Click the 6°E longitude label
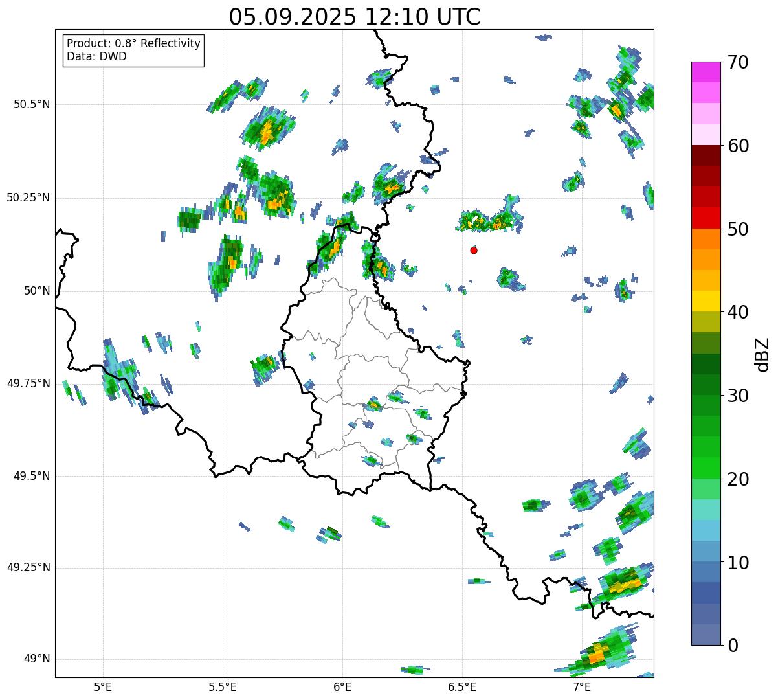The width and height of the screenshot is (778, 700). (x=342, y=686)
